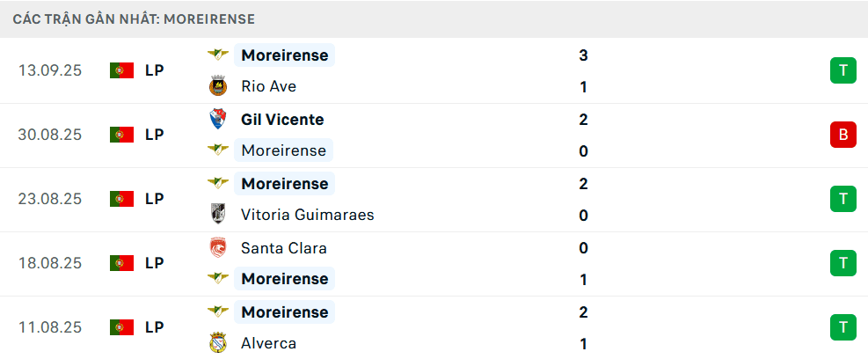Screen dimensions: 868x359
Task: Click Portugal flag on the 11.08.25 row
Action: [x=121, y=327]
